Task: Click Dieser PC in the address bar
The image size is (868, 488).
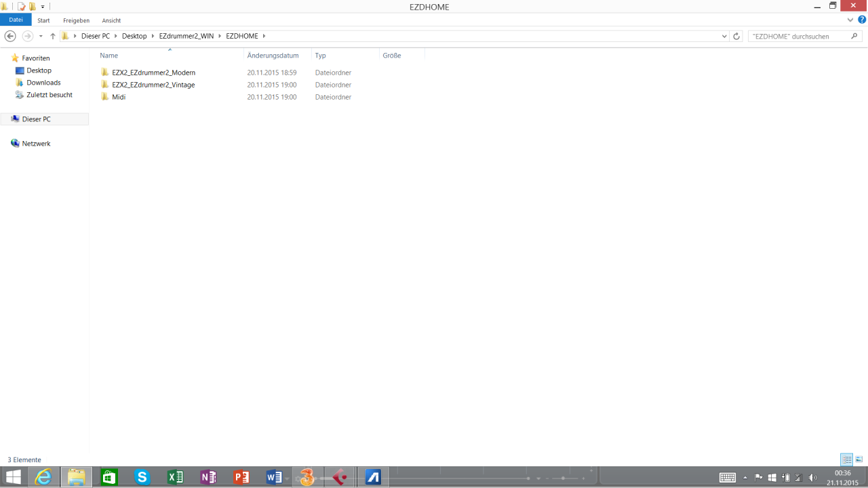Action: [96, 36]
